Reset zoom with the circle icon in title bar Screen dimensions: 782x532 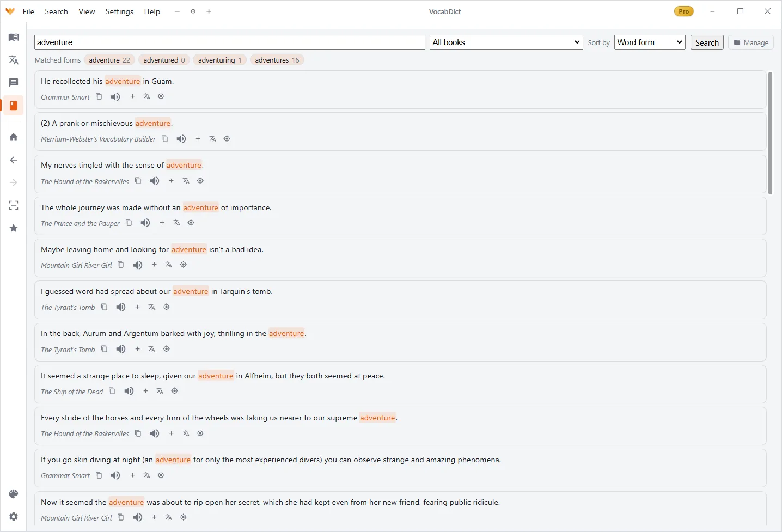click(x=193, y=11)
